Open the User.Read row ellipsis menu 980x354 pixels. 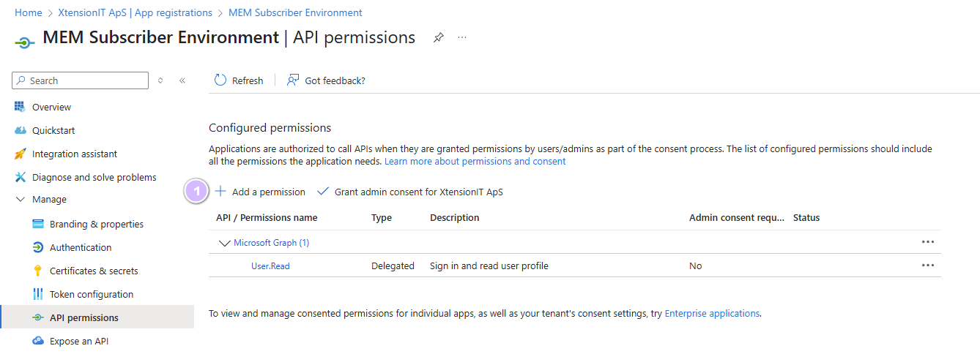tap(927, 265)
